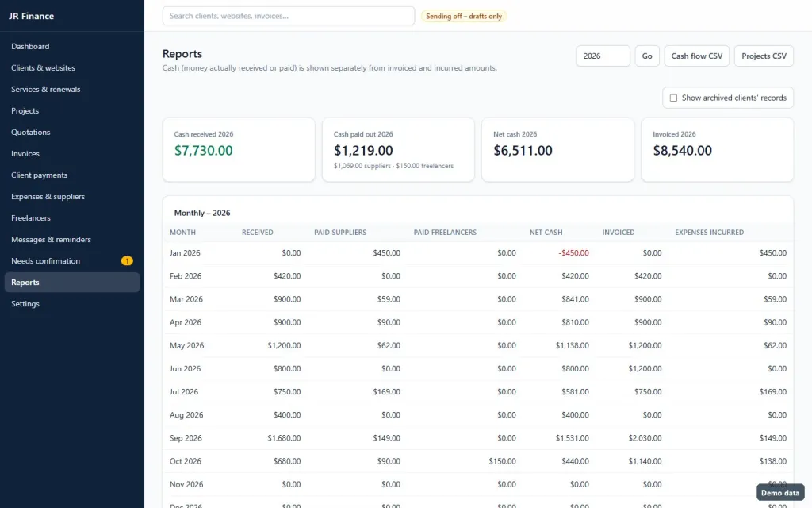
Task: Select the Sep 2026 row label
Action: coord(186,438)
